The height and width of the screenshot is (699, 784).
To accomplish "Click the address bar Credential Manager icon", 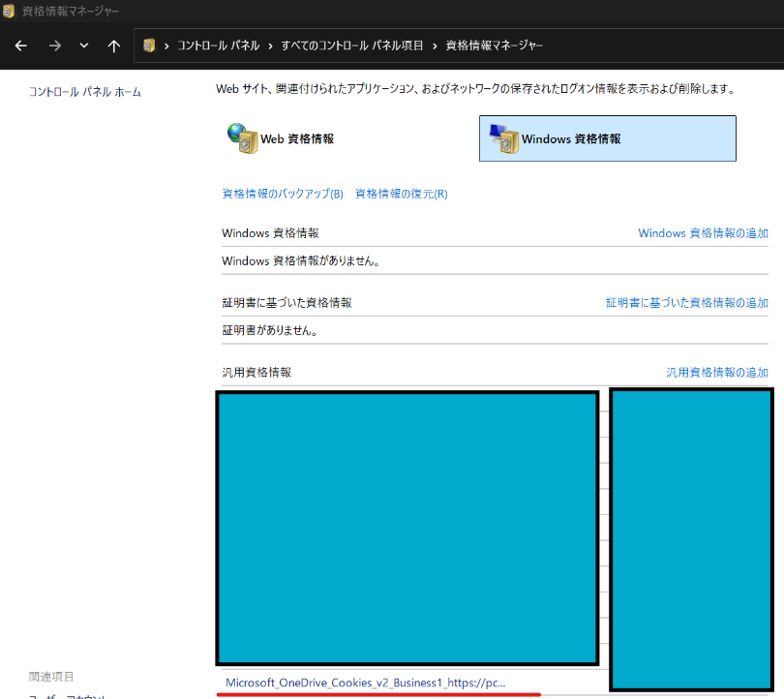I will [x=149, y=46].
